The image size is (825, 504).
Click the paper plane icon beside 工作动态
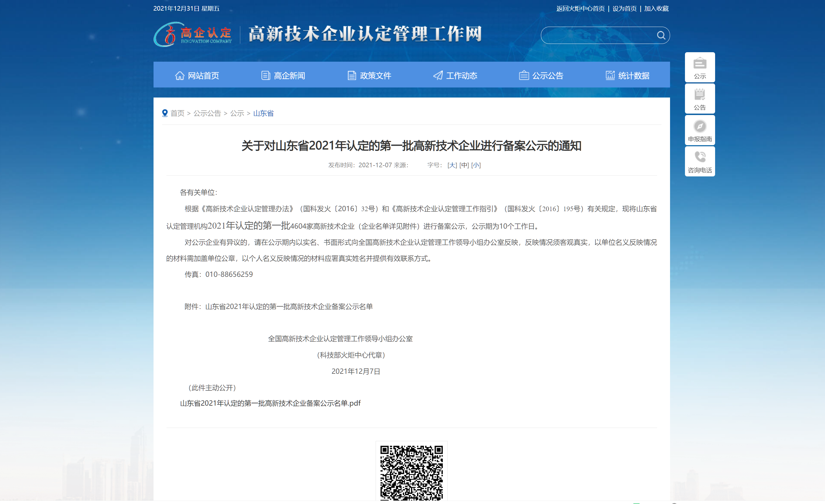point(438,76)
